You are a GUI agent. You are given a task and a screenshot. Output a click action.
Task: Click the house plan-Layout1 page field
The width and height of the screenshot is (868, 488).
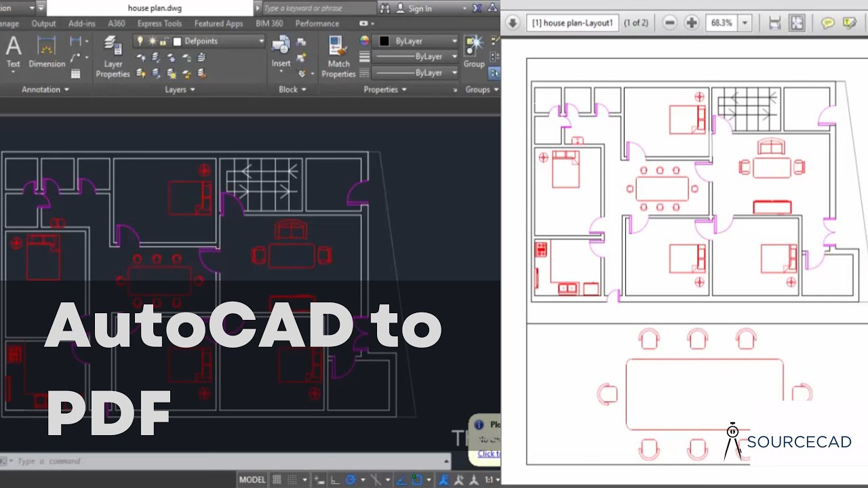[x=572, y=22]
